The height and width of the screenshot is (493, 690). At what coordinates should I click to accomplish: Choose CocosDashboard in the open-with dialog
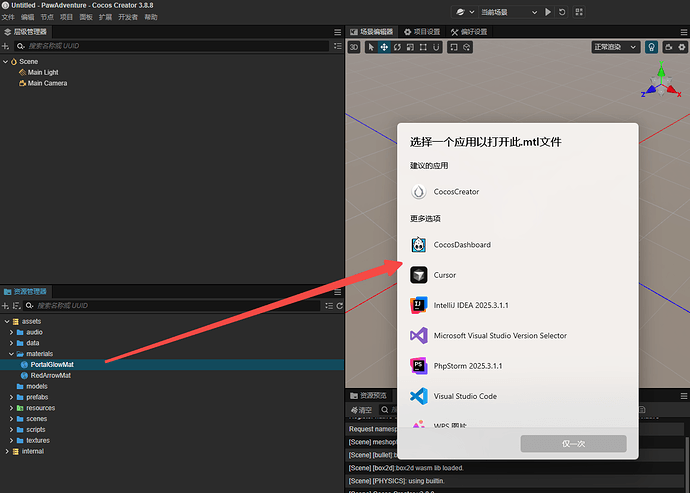click(518, 245)
